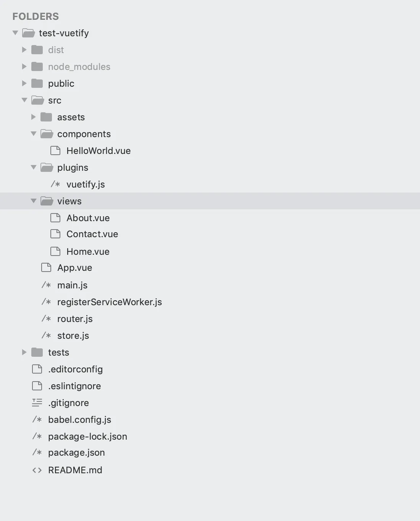The width and height of the screenshot is (420, 521).
Task: Click the node_modules folder icon
Action: pos(37,66)
